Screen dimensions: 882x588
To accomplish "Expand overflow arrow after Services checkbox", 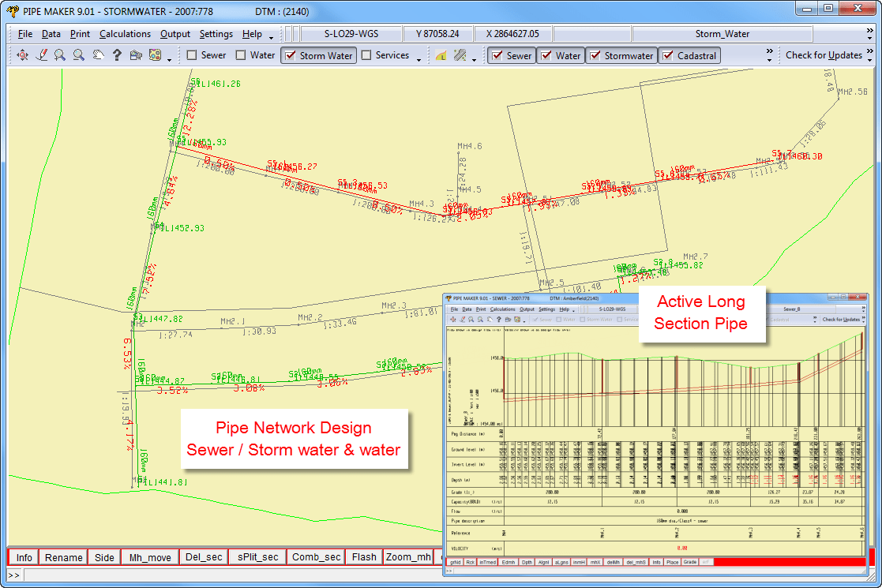I will (x=418, y=59).
